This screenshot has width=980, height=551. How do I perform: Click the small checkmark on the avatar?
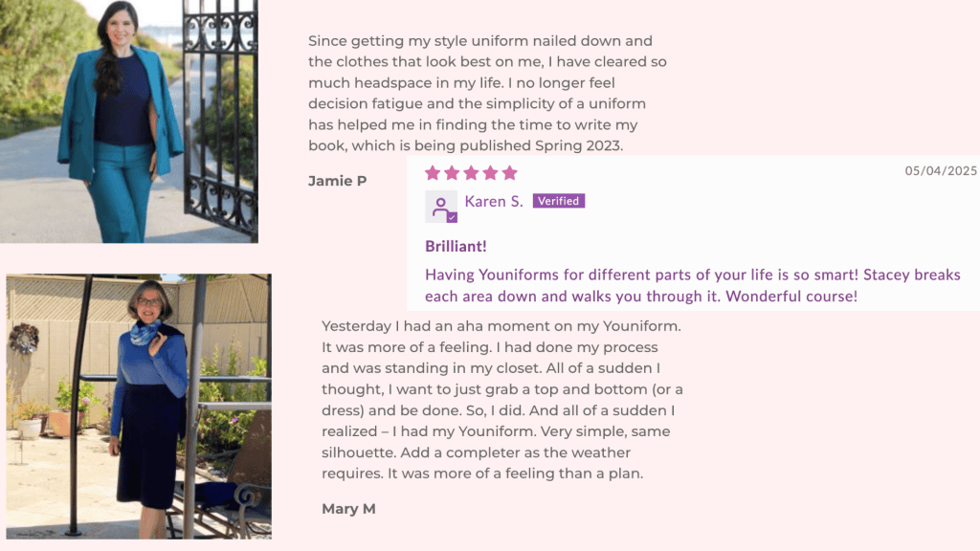[452, 217]
